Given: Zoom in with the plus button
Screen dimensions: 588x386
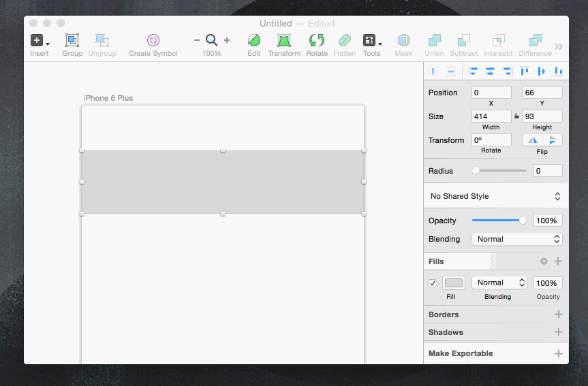Looking at the screenshot, I should (x=226, y=40).
